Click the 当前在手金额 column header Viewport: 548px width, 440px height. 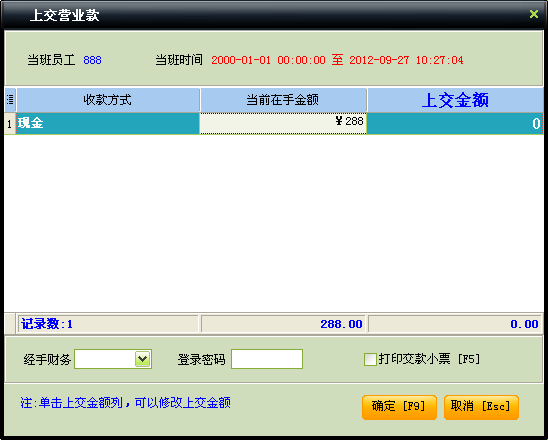click(x=283, y=100)
